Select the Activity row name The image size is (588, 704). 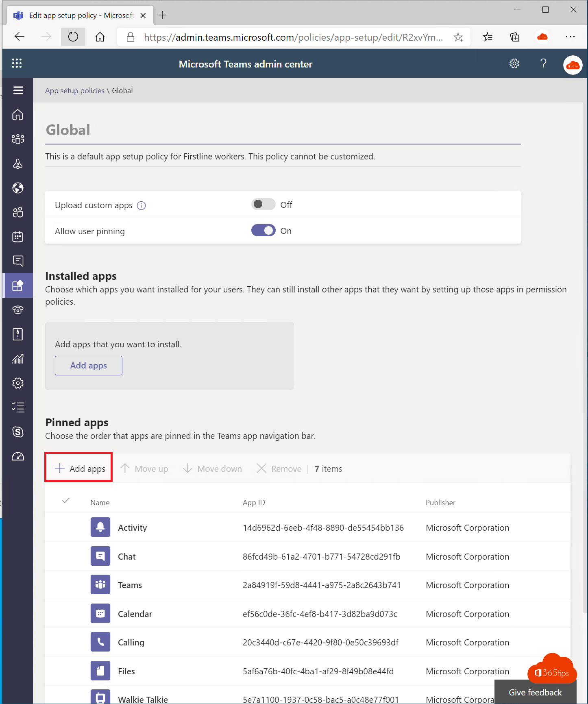point(132,527)
